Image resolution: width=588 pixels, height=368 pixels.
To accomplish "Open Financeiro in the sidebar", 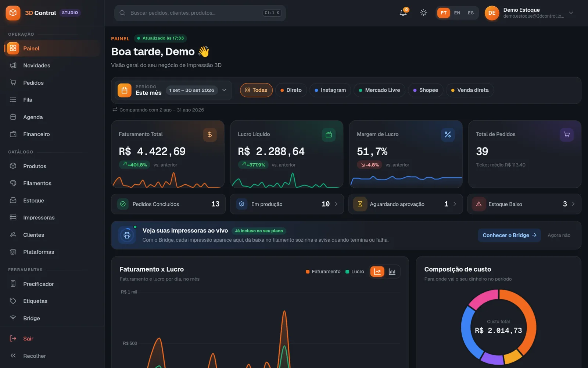I will pos(52,134).
